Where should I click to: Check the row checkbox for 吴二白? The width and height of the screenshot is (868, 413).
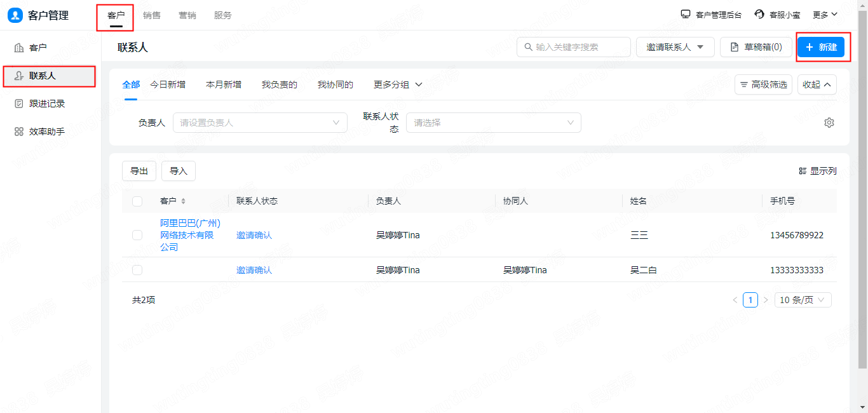[137, 270]
